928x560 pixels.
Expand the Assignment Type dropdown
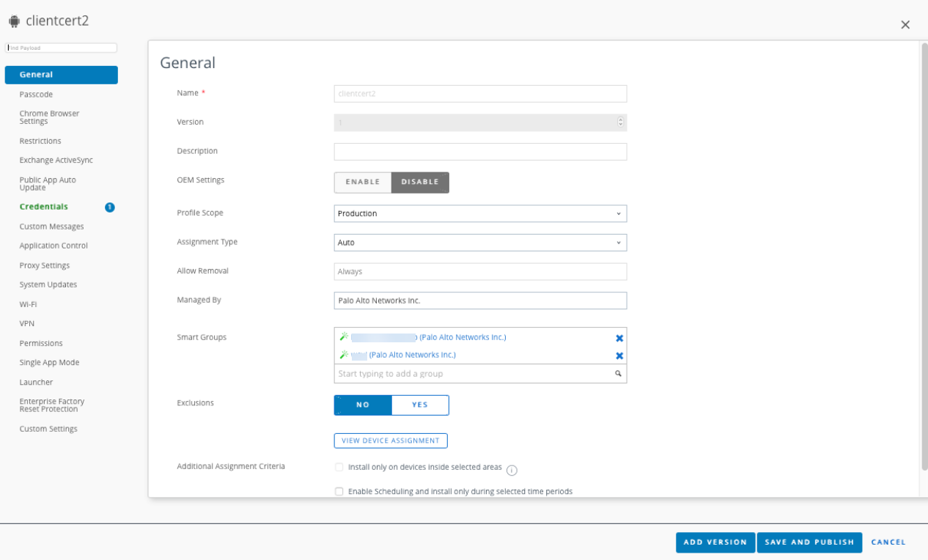(480, 243)
